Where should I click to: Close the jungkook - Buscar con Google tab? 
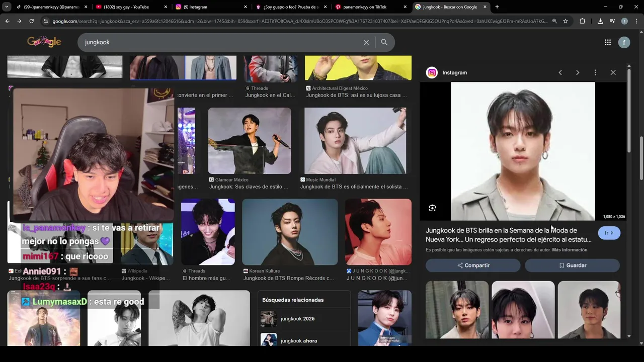click(x=485, y=7)
